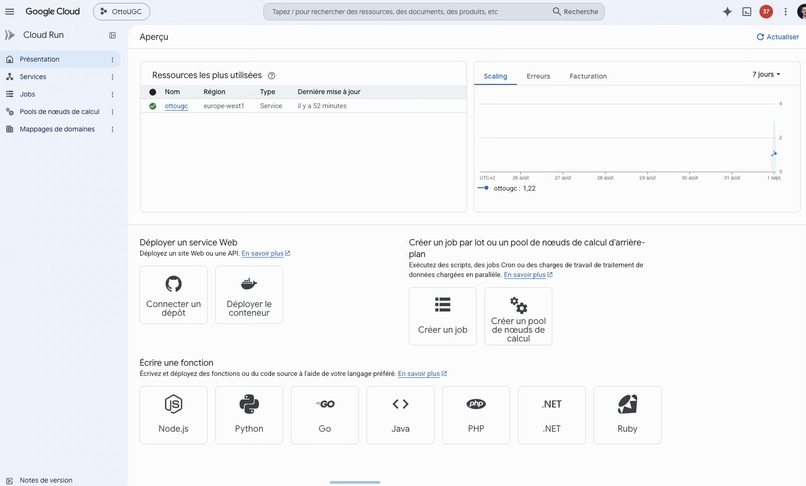Click the Créer un job card
Viewport: 806px width, 486px height.
point(443,316)
